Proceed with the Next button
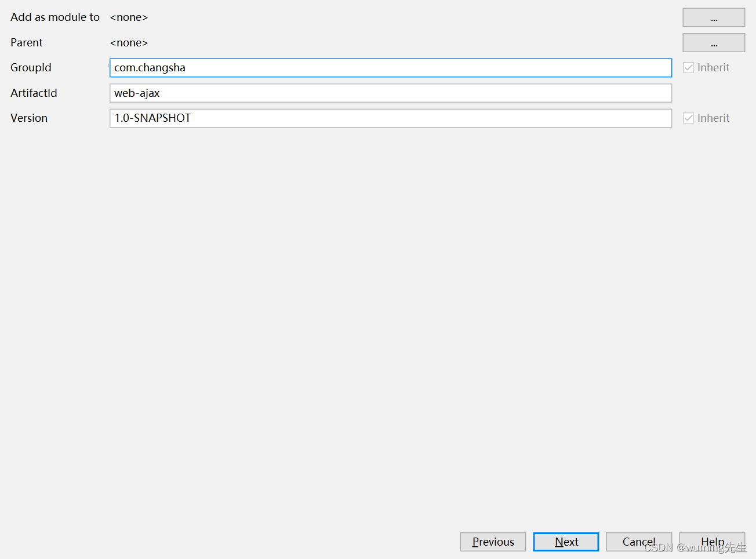Screen dimensions: 756x559 coord(566,542)
